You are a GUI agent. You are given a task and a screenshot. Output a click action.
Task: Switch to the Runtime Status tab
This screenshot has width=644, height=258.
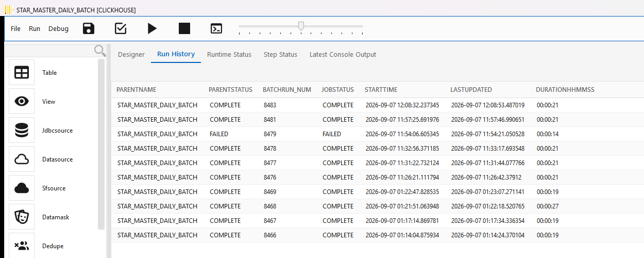pos(229,54)
